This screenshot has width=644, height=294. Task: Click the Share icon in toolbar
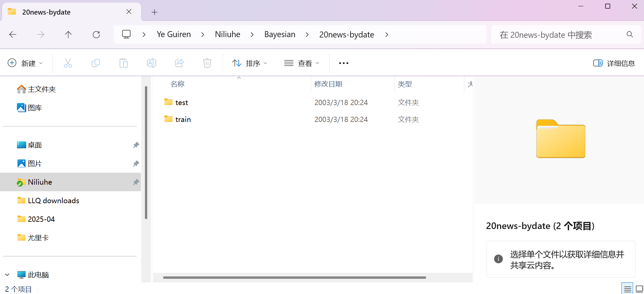[179, 63]
